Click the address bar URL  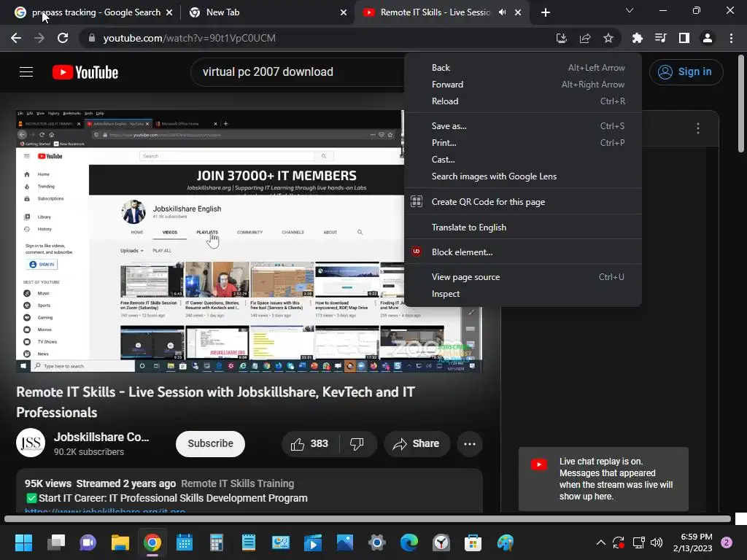pyautogui.click(x=189, y=38)
